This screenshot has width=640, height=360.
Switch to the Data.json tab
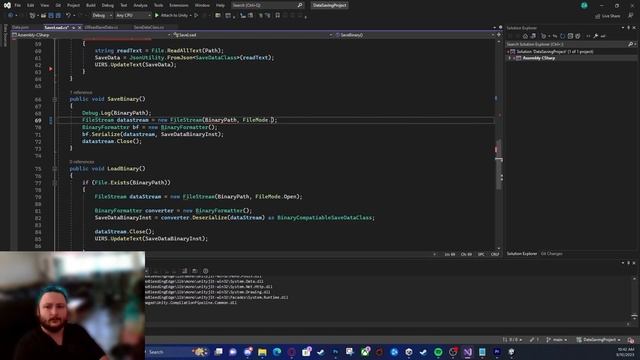pyautogui.click(x=20, y=27)
